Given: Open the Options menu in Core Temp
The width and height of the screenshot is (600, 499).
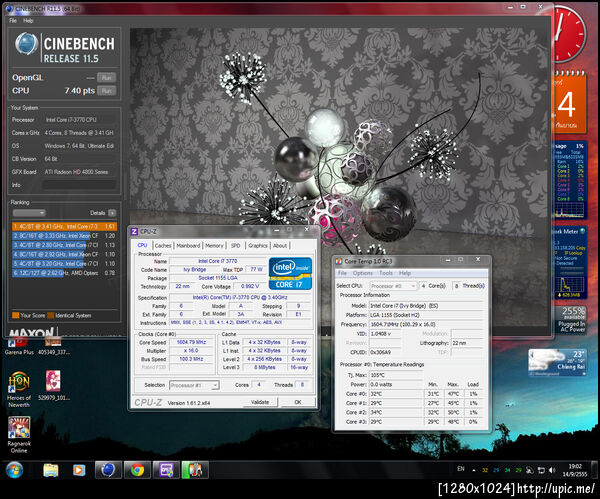Looking at the screenshot, I should pos(363,273).
